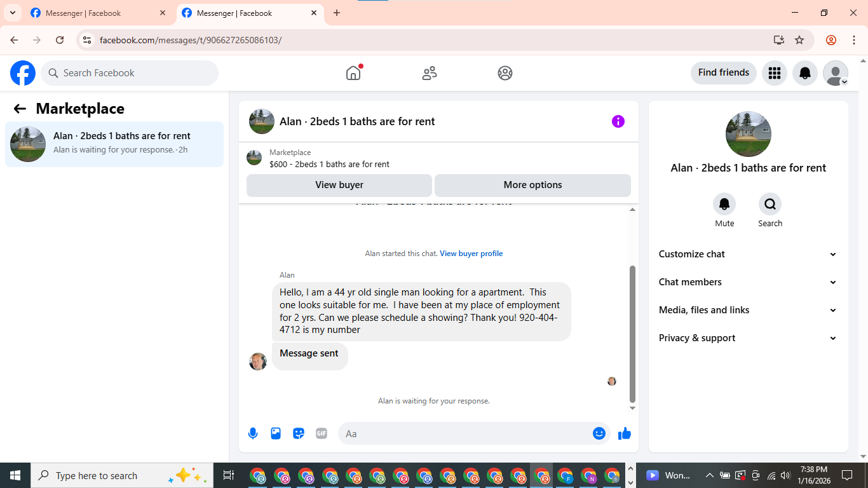868x488 pixels.
Task: Open the notifications bell in the header
Action: point(805,73)
